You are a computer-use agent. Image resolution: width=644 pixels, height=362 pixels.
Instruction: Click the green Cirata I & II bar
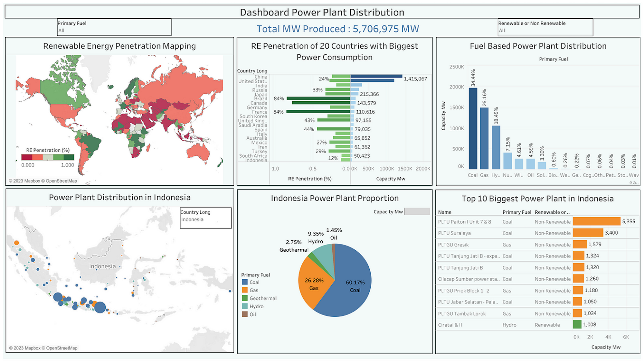pyautogui.click(x=577, y=325)
